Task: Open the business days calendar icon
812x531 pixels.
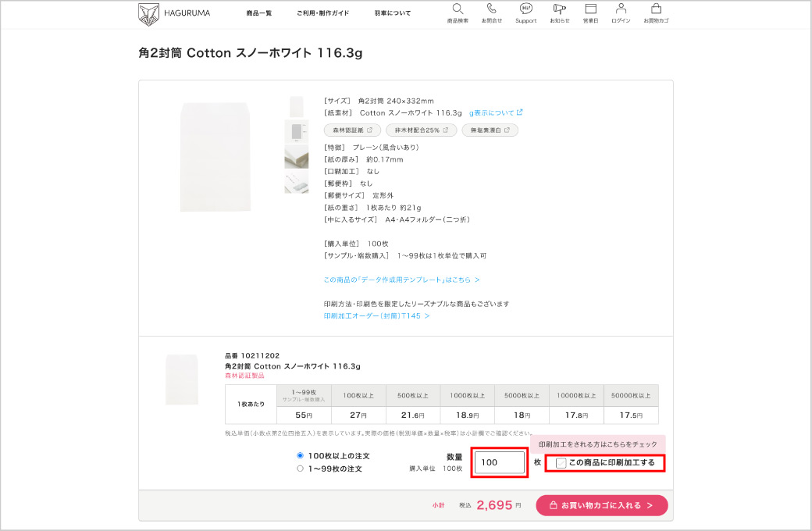Action: point(590,9)
